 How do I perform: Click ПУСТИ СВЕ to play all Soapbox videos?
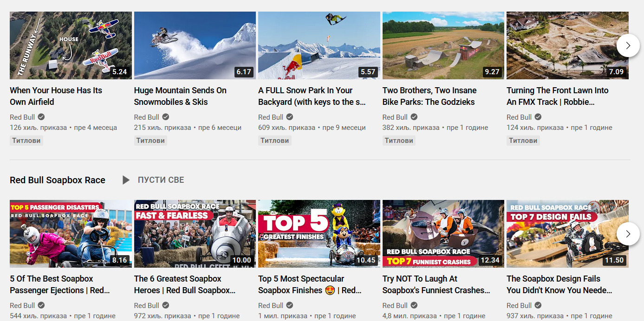click(162, 180)
